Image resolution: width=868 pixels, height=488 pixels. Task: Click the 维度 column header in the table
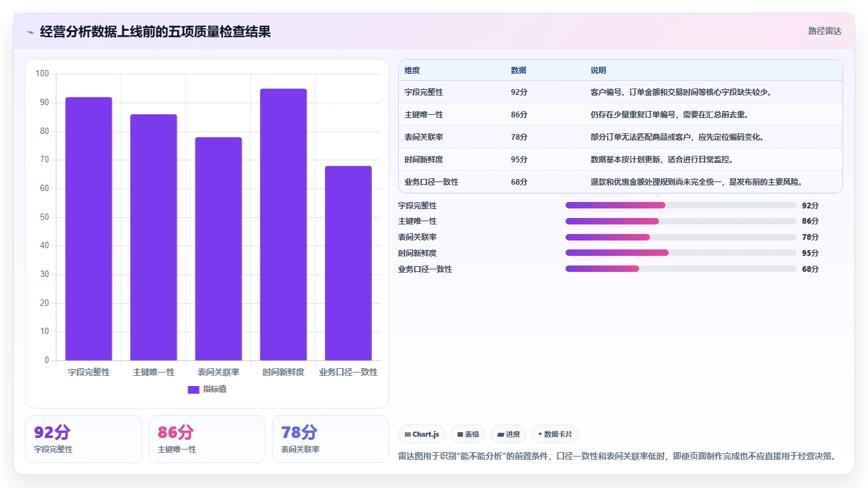(412, 71)
